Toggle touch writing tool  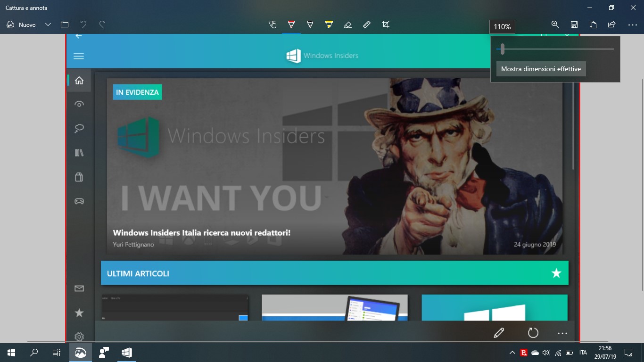coord(272,25)
